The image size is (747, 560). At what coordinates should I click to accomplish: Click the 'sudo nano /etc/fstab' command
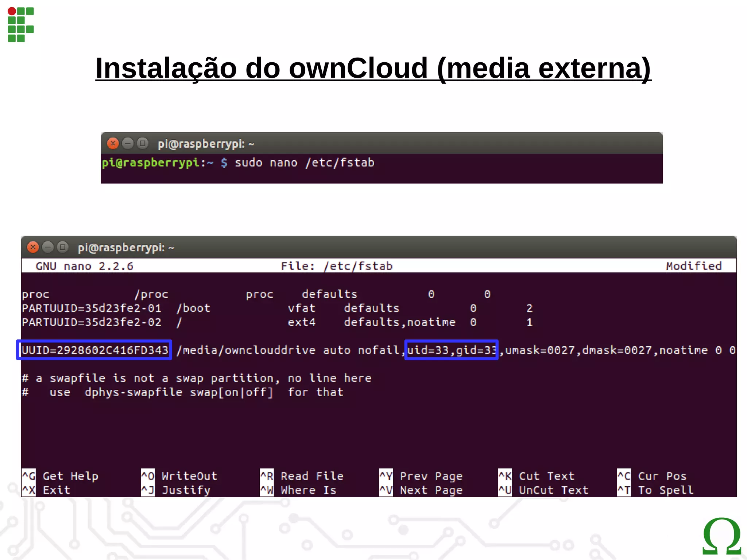coord(305,163)
